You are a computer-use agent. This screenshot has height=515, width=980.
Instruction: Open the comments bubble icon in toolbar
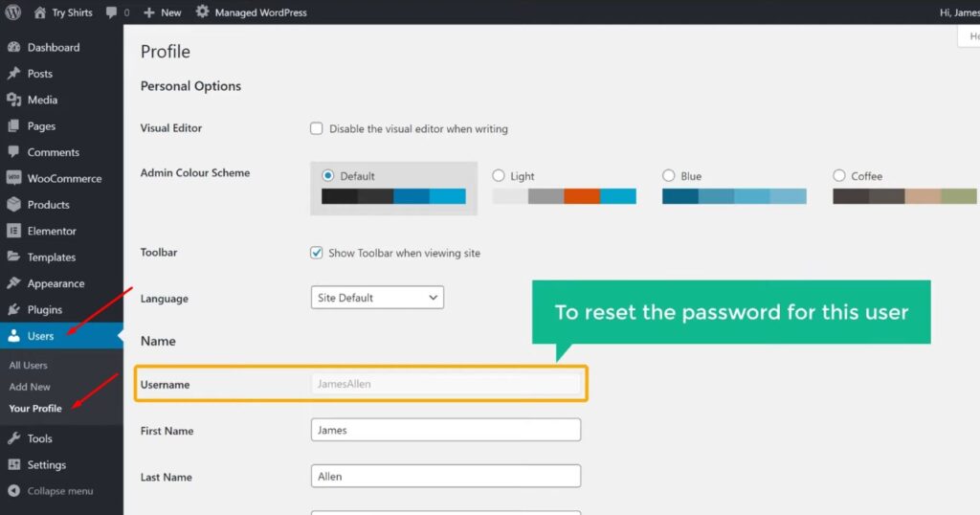point(114,12)
